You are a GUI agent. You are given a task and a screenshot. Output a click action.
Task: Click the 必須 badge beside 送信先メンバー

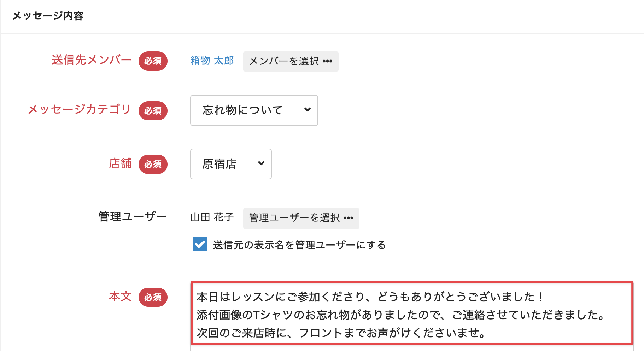coord(153,61)
